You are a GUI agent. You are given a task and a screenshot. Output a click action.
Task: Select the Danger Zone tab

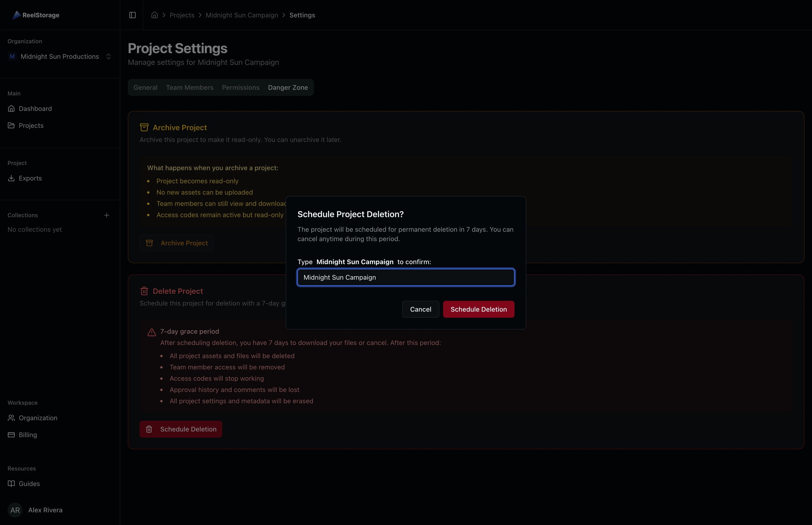click(x=288, y=87)
